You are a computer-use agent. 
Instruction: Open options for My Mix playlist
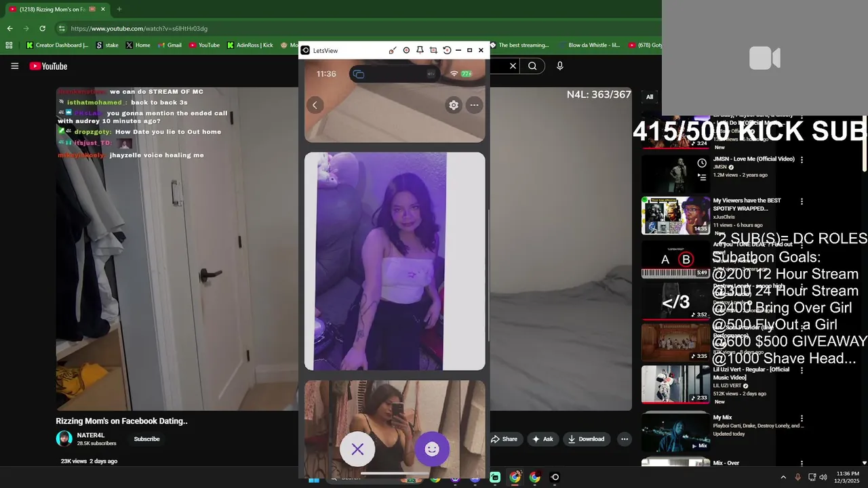[x=802, y=419]
